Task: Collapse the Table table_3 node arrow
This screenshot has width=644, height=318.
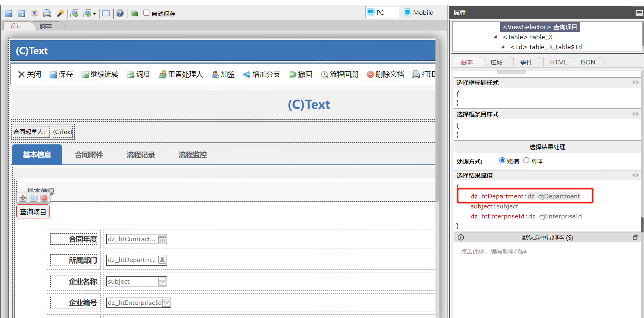Action: 495,37
